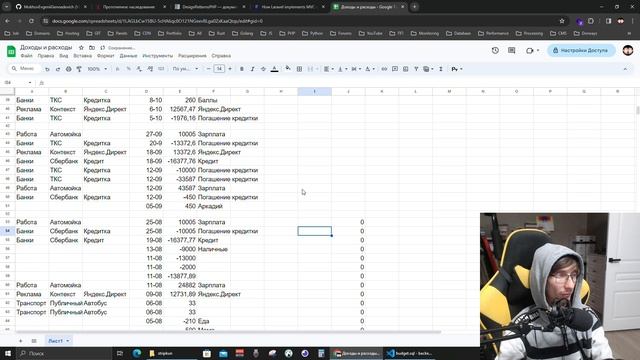Toggle strikethrough formatting
This screenshot has height=360, width=640.
[x=263, y=69]
